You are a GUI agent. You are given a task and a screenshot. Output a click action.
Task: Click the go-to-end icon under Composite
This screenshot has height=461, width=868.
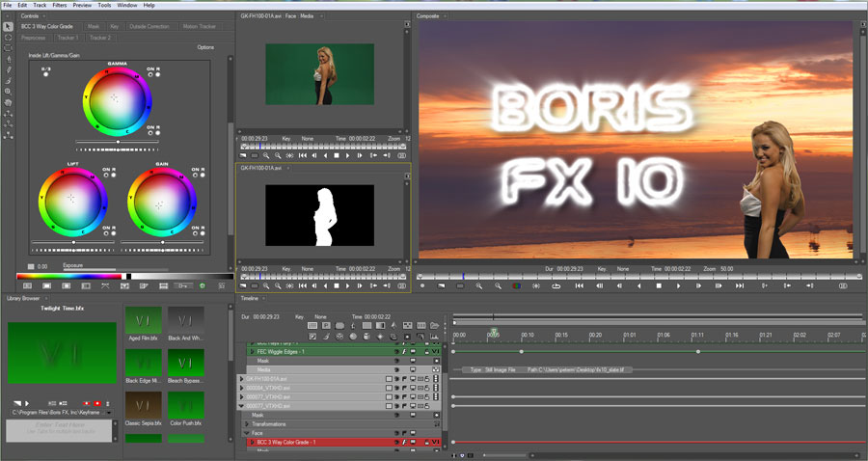[x=740, y=286]
